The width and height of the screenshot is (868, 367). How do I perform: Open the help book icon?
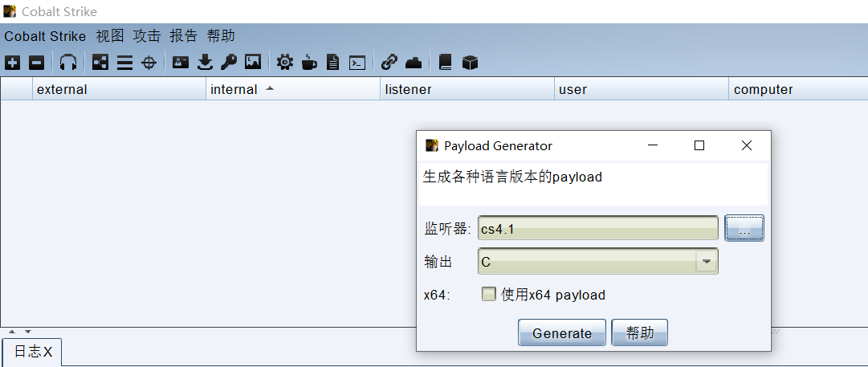446,63
